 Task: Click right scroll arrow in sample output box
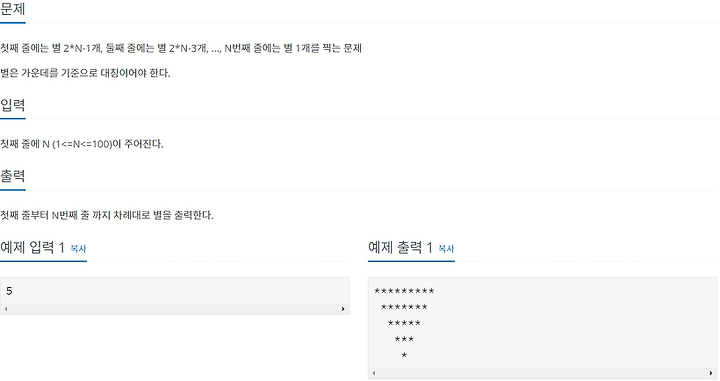click(711, 373)
